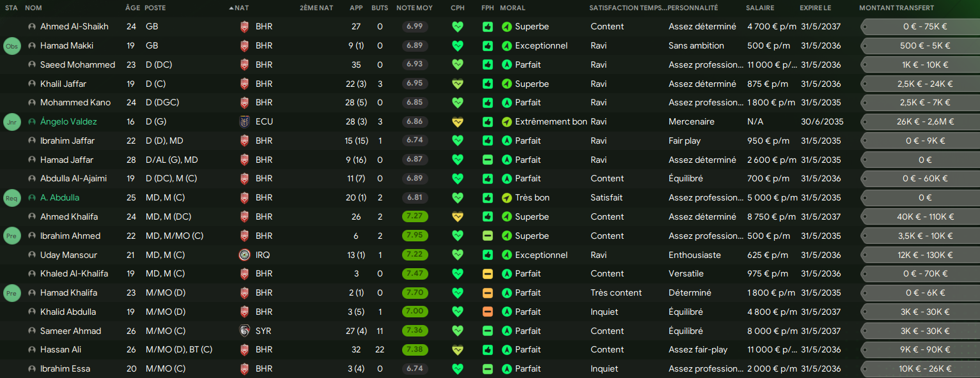Click the Obs status badge beside Hamad Makki

coord(12,46)
